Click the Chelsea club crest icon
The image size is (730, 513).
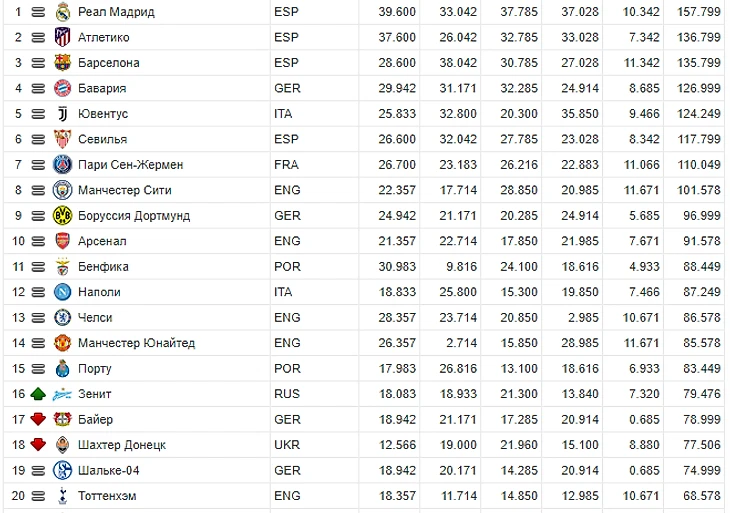pyautogui.click(x=63, y=318)
